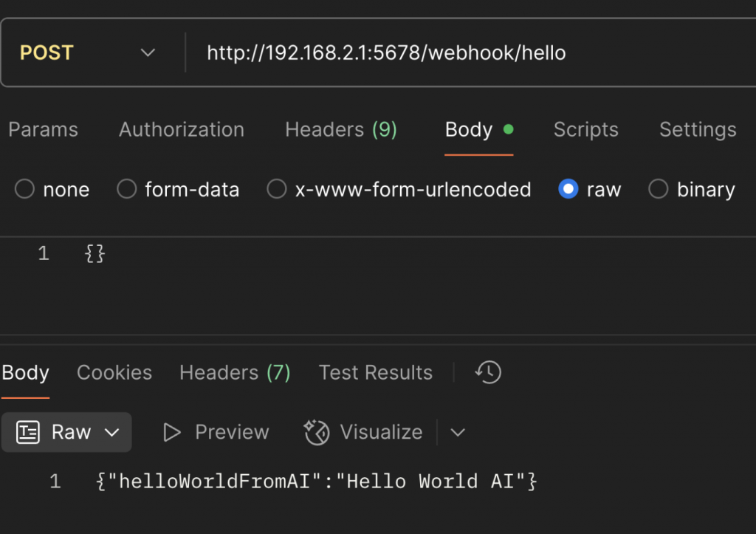Screen dimensions: 756x534
Task: Open the response history clock icon
Action: pos(489,372)
